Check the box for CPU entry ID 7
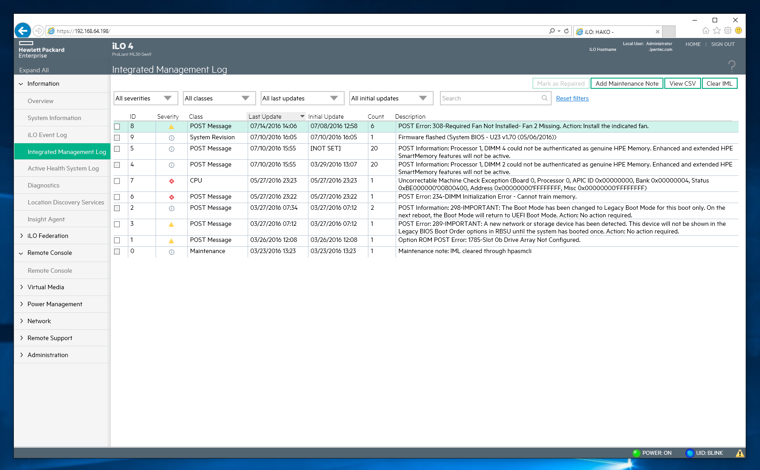The height and width of the screenshot is (470, 760). tap(117, 181)
